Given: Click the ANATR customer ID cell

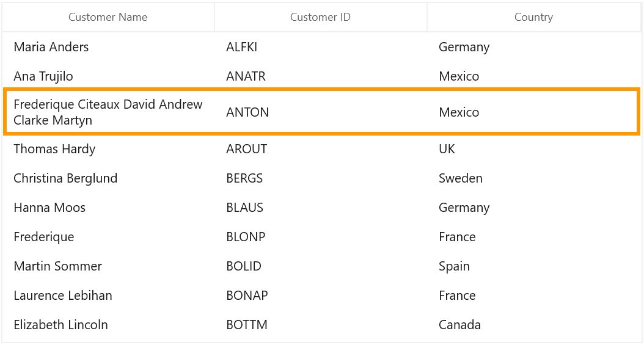Looking at the screenshot, I should click(x=320, y=76).
